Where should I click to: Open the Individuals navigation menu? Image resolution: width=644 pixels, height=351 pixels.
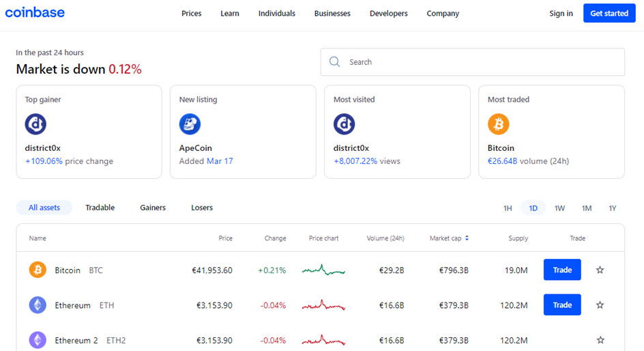(x=276, y=14)
